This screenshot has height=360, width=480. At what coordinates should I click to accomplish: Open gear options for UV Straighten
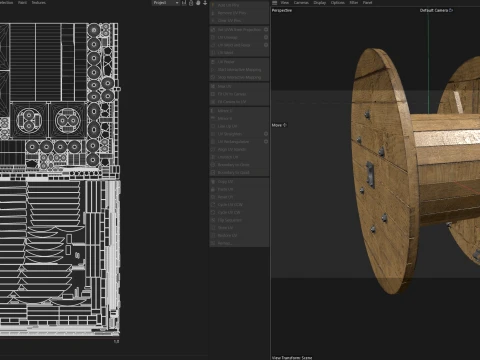266,134
